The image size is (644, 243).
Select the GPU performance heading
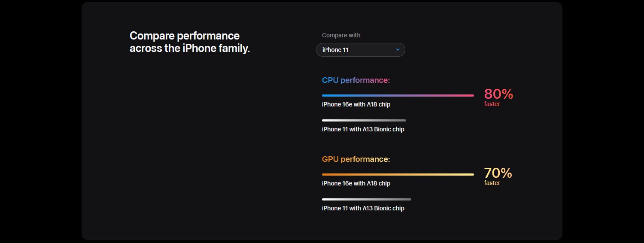tap(356, 159)
